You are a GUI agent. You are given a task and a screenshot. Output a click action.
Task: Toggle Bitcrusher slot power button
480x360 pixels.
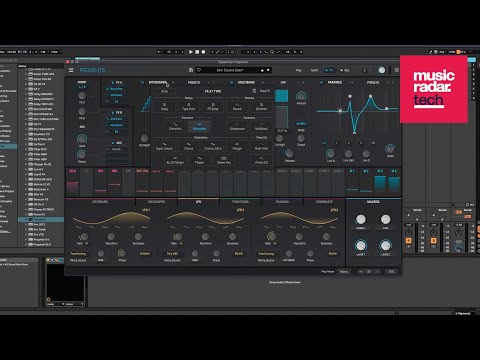click(x=142, y=82)
